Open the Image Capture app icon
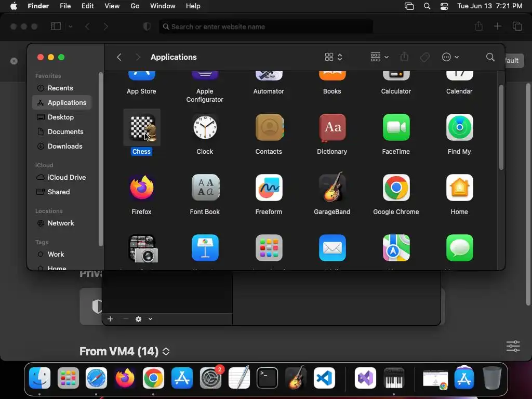 142,249
